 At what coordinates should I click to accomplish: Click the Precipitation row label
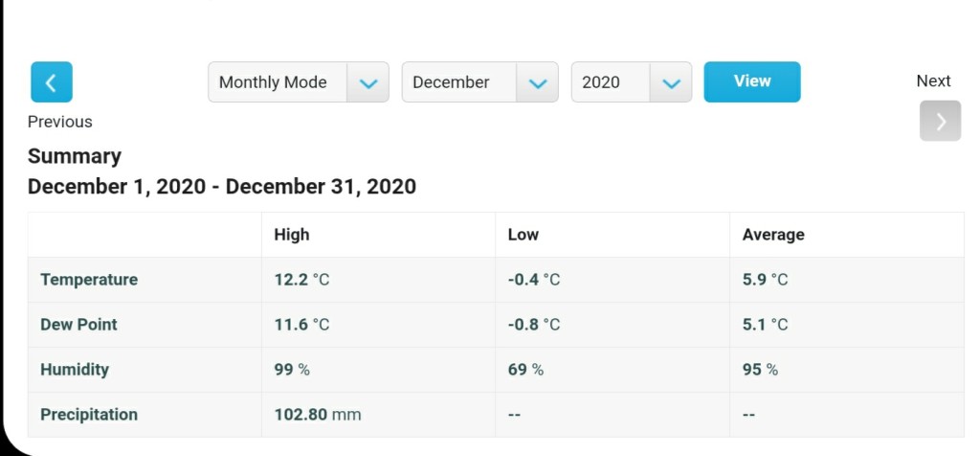pyautogui.click(x=89, y=415)
